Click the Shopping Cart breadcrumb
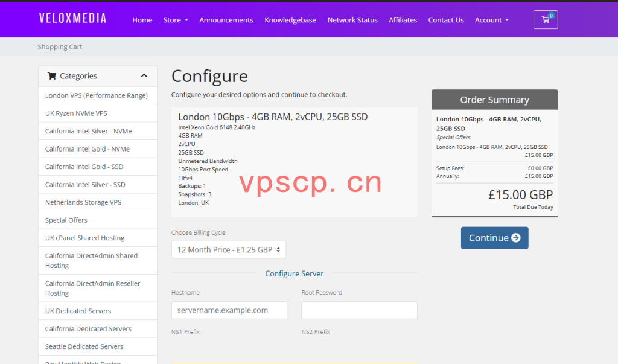618x364 pixels. coord(60,47)
